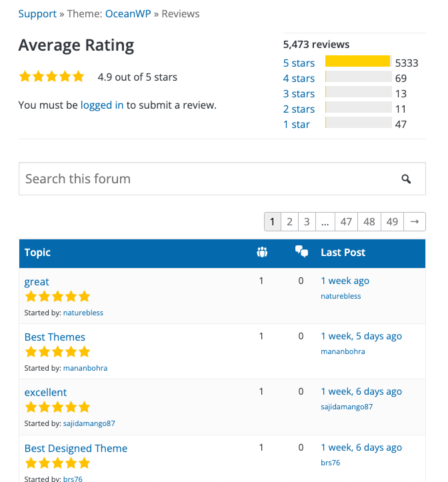Click the 'logged in' link

click(102, 105)
